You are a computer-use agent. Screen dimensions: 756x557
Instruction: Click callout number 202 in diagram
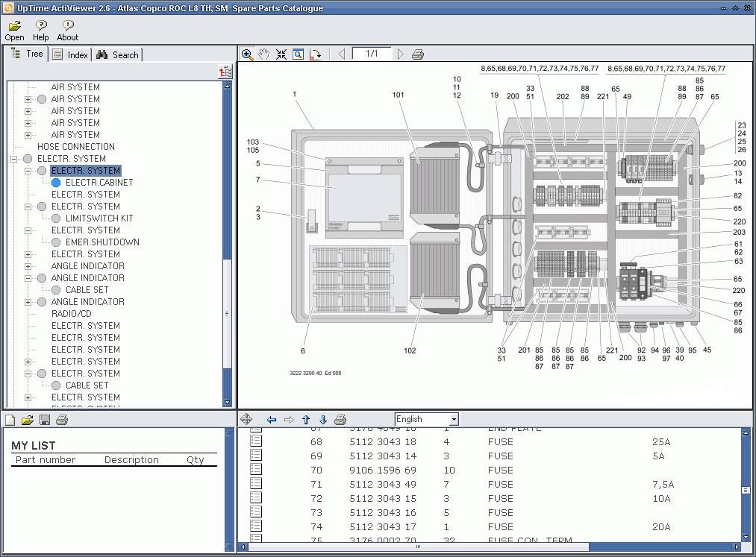[x=563, y=96]
